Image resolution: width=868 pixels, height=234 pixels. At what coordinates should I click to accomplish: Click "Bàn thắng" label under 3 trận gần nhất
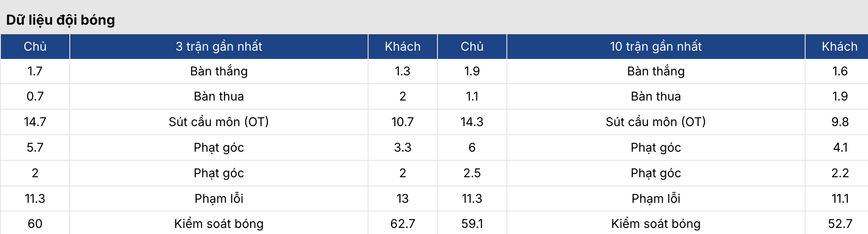219,71
